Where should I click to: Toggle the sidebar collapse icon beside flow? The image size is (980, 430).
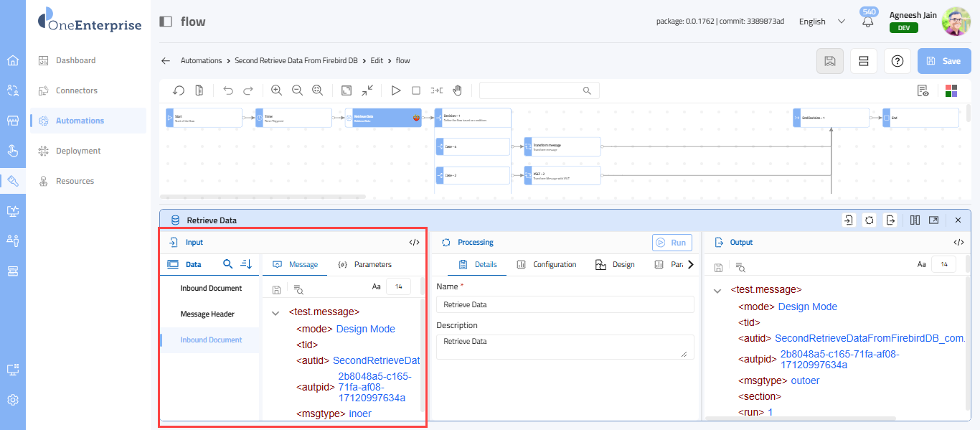pos(166,22)
